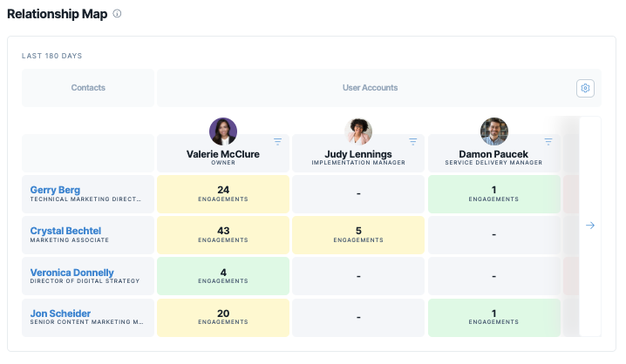Image resolution: width=626 pixels, height=364 pixels.
Task: Click Valerie McClure's avatar photo
Action: (x=223, y=131)
